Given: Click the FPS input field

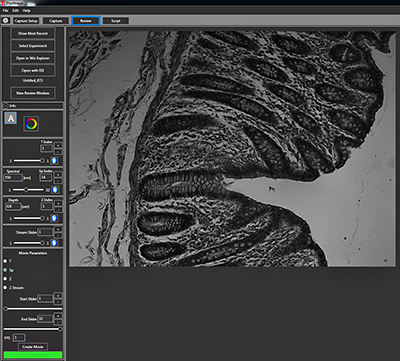Looking at the screenshot, I should pyautogui.click(x=19, y=338).
